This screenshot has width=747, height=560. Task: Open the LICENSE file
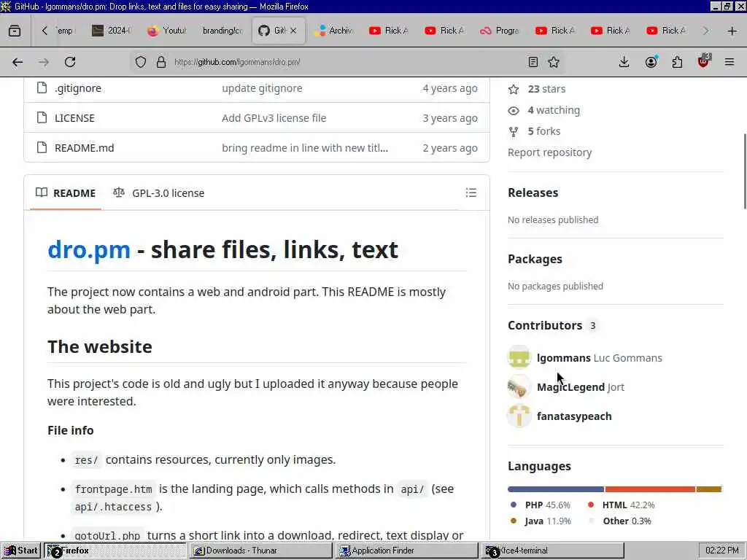tap(75, 118)
